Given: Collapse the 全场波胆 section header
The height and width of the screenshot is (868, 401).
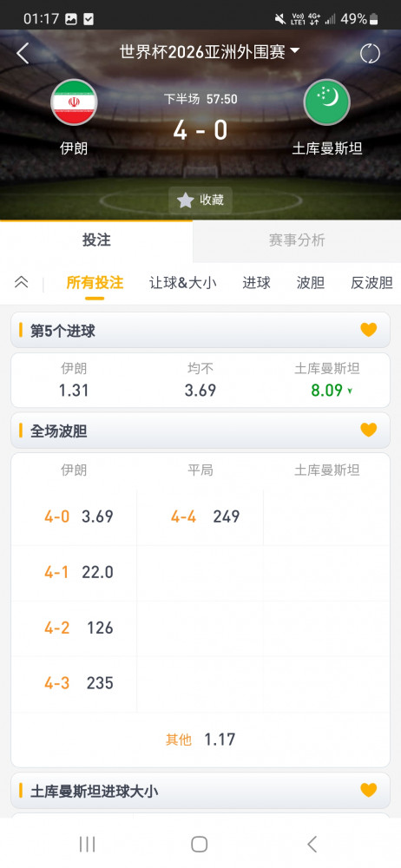Looking at the screenshot, I should 200,431.
